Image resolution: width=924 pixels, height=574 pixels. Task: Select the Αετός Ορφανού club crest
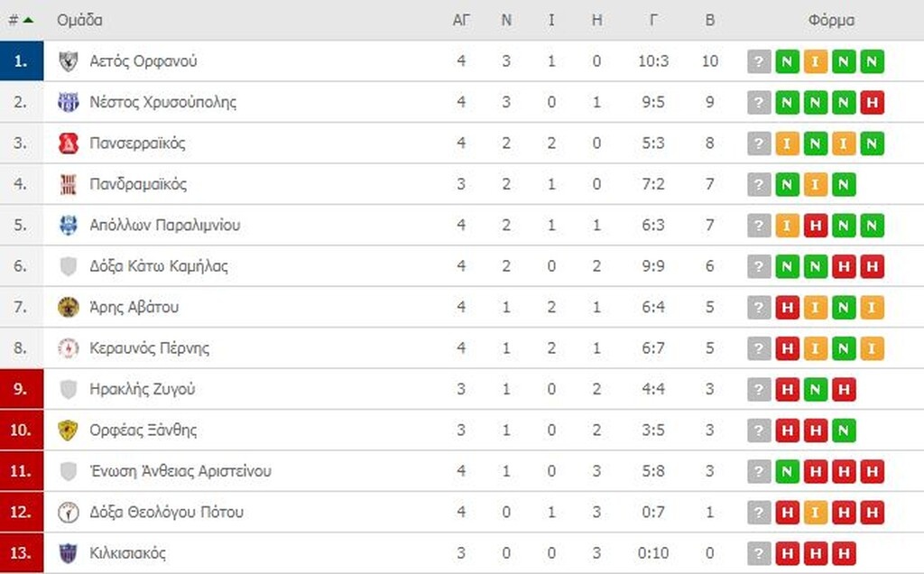point(67,60)
